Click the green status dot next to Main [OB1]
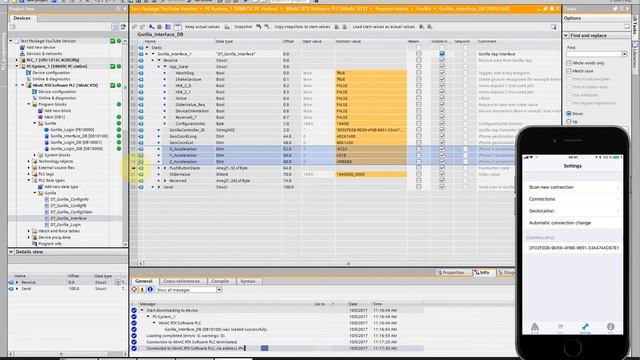Image resolution: width=640 pixels, height=360 pixels. 119,117
